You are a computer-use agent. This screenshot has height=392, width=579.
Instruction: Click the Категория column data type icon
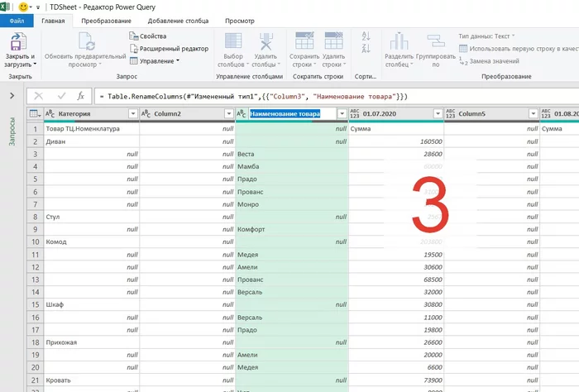(x=50, y=113)
